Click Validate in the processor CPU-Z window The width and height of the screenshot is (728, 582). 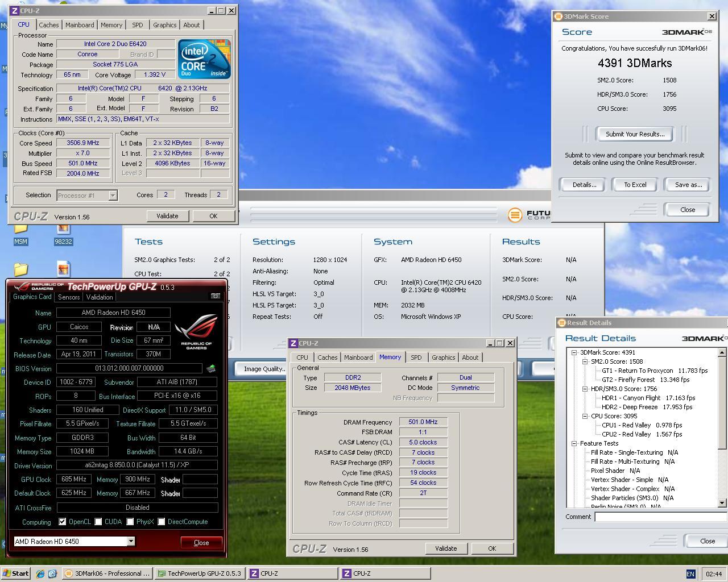pos(167,216)
